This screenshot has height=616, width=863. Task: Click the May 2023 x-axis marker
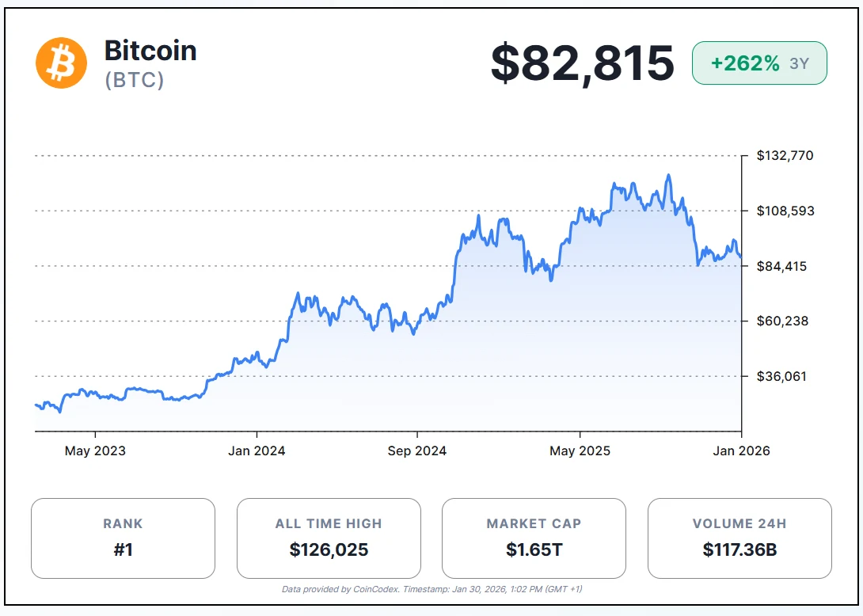pos(95,451)
